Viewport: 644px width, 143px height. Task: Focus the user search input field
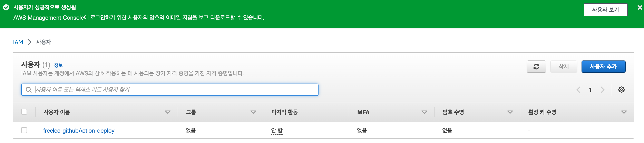170,90
